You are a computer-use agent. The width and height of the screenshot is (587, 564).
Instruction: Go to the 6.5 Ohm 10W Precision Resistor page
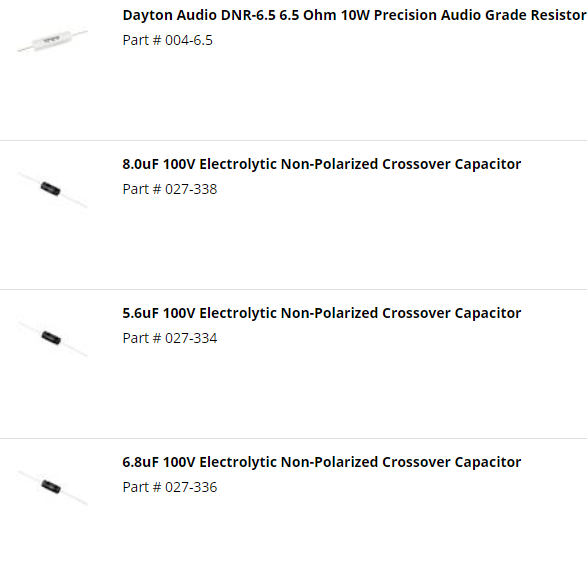355,15
